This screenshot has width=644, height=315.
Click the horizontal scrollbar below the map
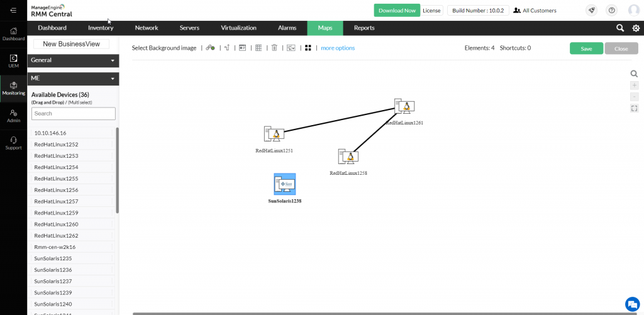(x=377, y=312)
